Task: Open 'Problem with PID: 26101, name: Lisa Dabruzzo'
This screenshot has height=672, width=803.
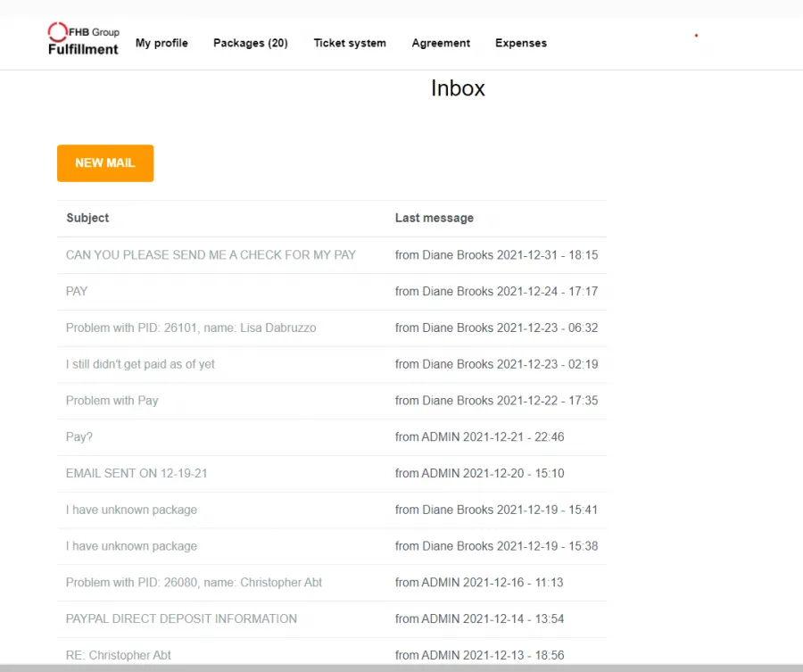Action: coord(191,328)
